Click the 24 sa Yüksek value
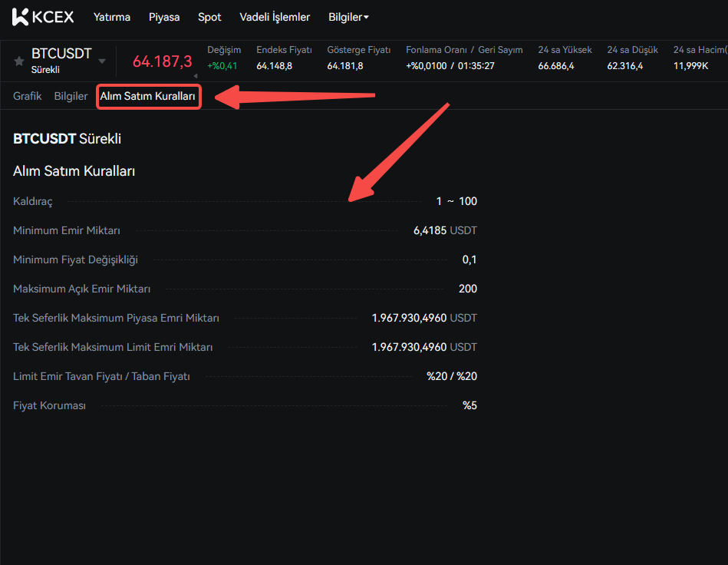Viewport: 728px width, 565px height. [556, 66]
